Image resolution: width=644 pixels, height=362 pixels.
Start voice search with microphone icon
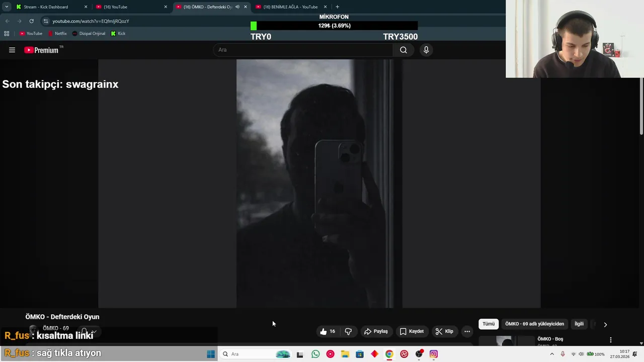[x=426, y=50]
